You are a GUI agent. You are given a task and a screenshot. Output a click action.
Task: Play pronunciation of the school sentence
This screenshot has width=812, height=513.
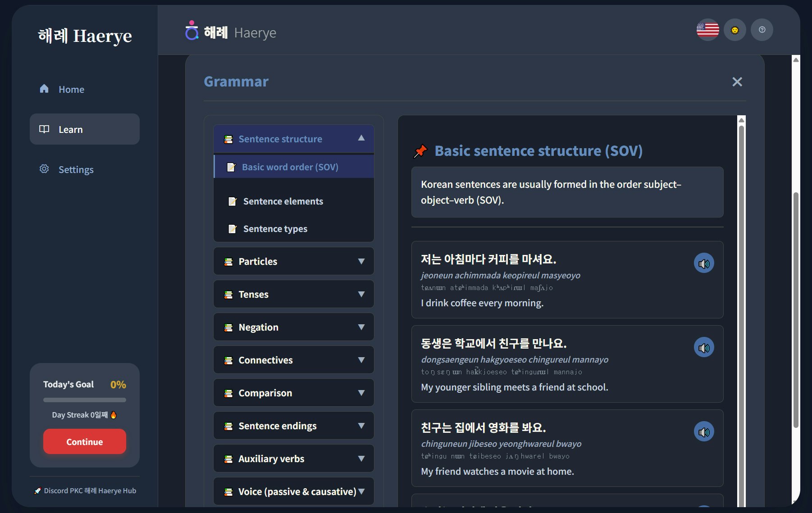[704, 347]
